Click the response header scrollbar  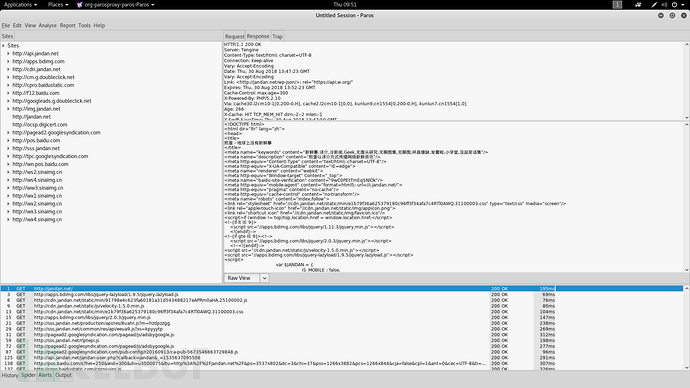pyautogui.click(x=686, y=81)
